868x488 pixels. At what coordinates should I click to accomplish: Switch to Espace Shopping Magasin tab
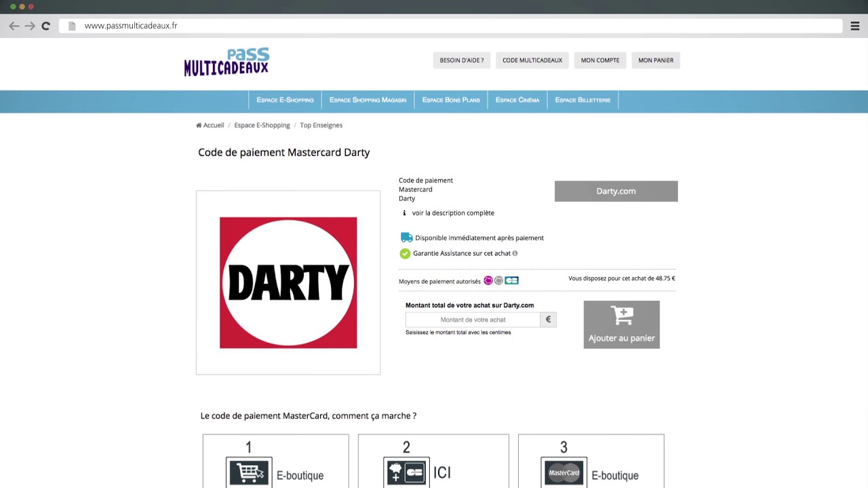click(368, 100)
